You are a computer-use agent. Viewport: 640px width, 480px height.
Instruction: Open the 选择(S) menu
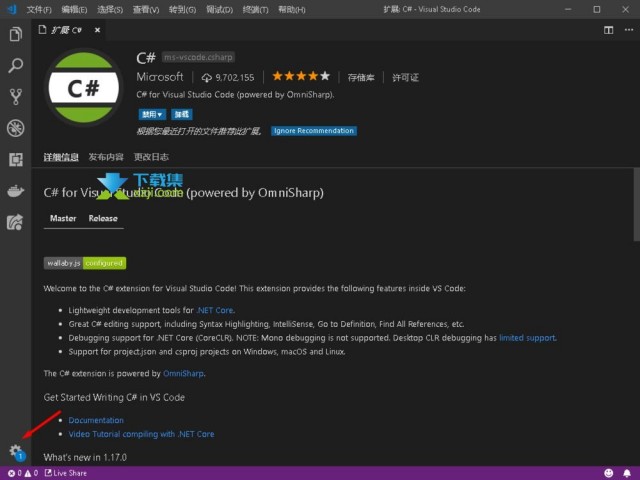pos(110,9)
